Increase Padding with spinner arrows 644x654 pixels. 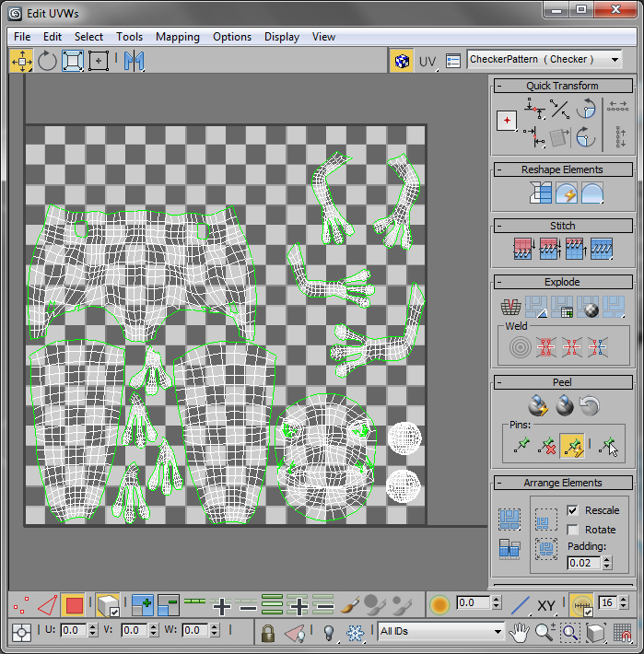pyautogui.click(x=607, y=560)
